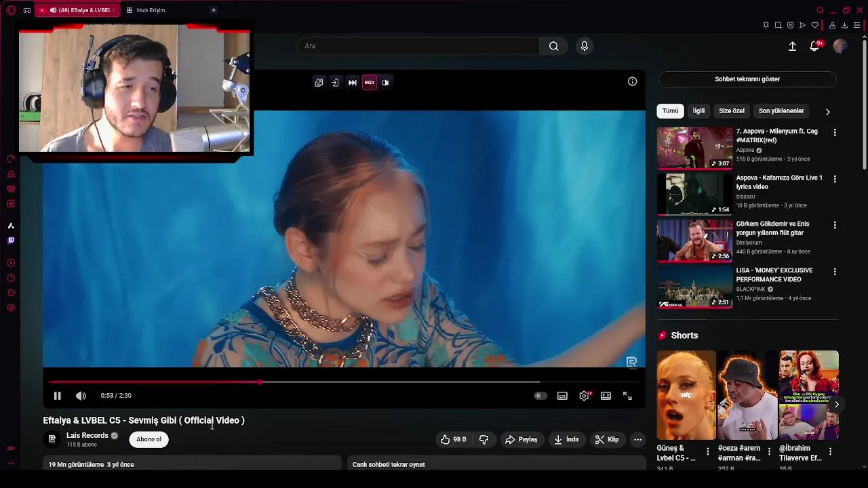Pop out video with the detach icon

(x=319, y=83)
